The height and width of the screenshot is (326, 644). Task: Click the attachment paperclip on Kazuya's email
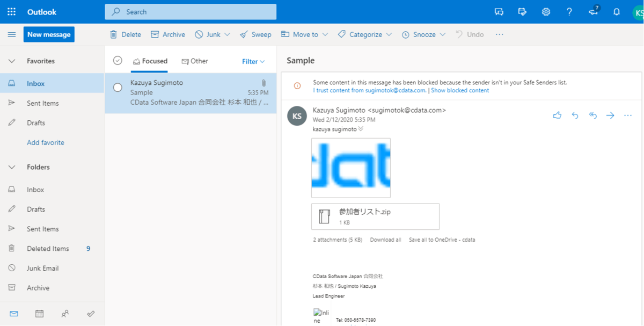point(264,83)
